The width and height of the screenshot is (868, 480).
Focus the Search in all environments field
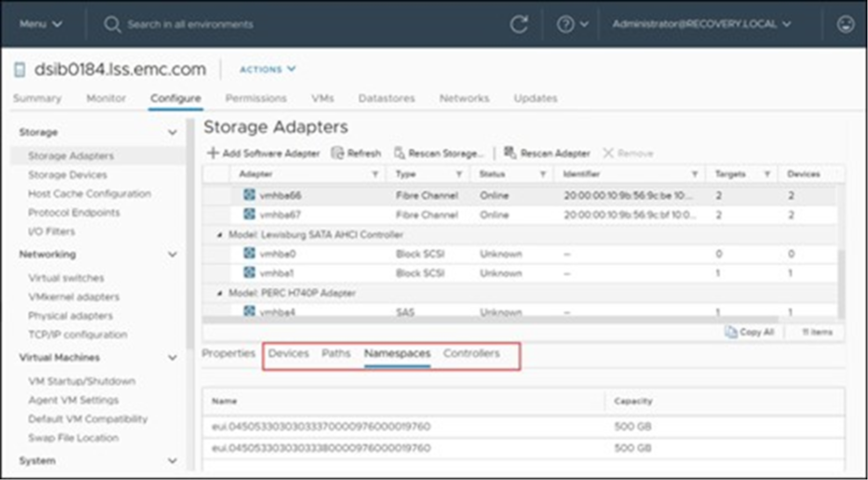[x=190, y=24]
